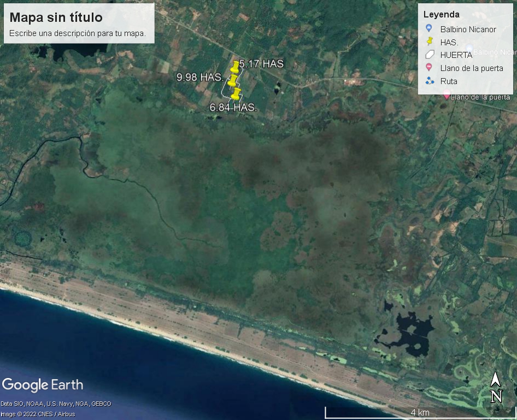Click the yellow pin beside 9.98 HAS.
Image resolution: width=517 pixels, height=420 pixels.
tap(233, 81)
